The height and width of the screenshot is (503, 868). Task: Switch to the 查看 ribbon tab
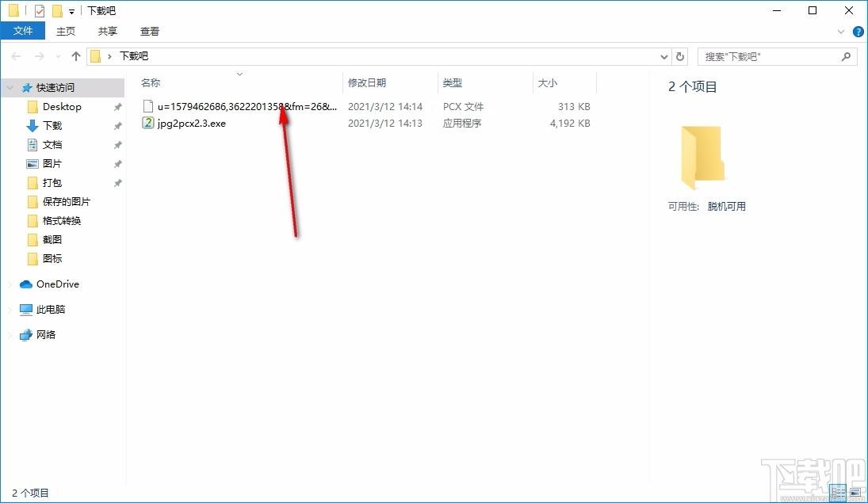tap(150, 31)
